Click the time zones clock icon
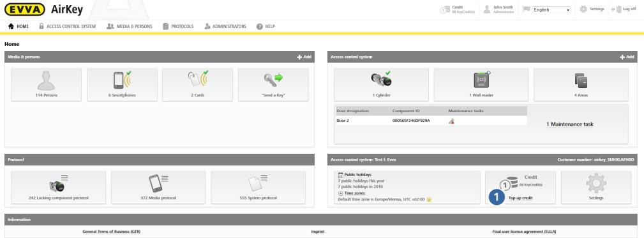 [340, 193]
